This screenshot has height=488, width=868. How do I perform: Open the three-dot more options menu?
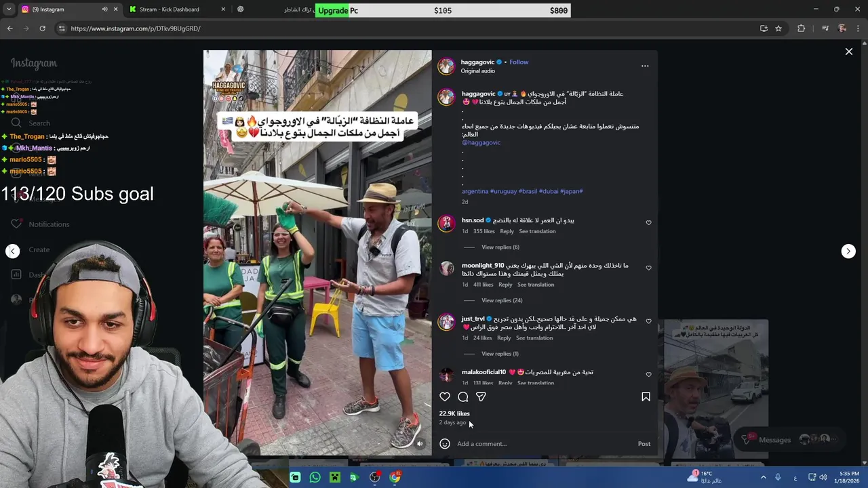tap(645, 66)
